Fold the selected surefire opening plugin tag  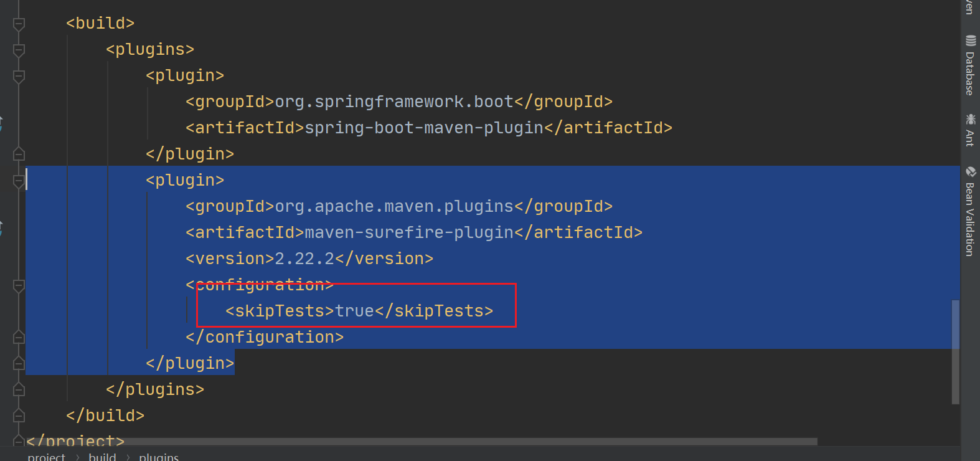(19, 181)
